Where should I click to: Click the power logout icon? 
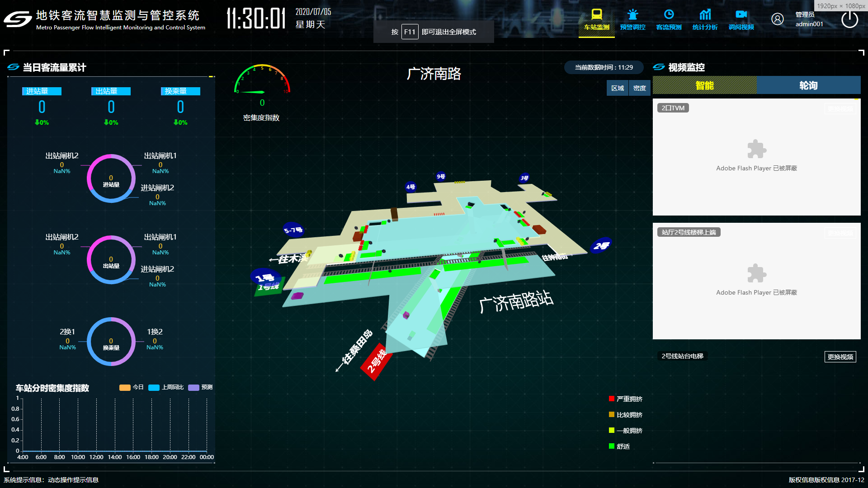(849, 19)
